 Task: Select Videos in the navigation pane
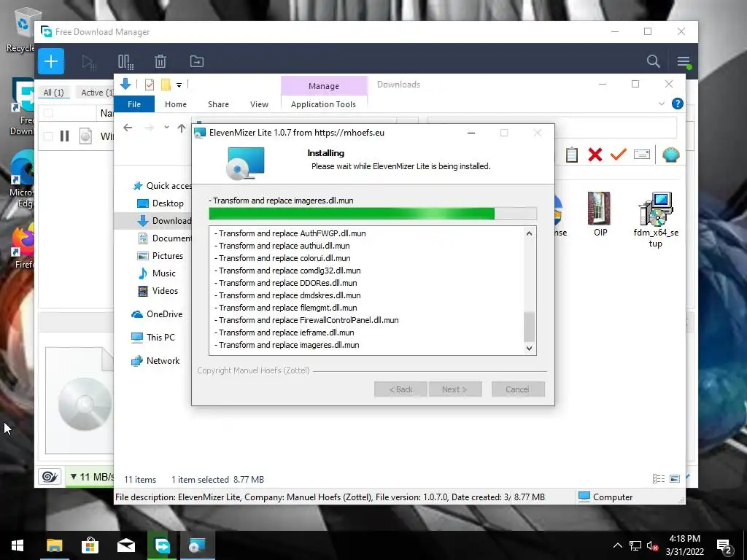click(158, 291)
